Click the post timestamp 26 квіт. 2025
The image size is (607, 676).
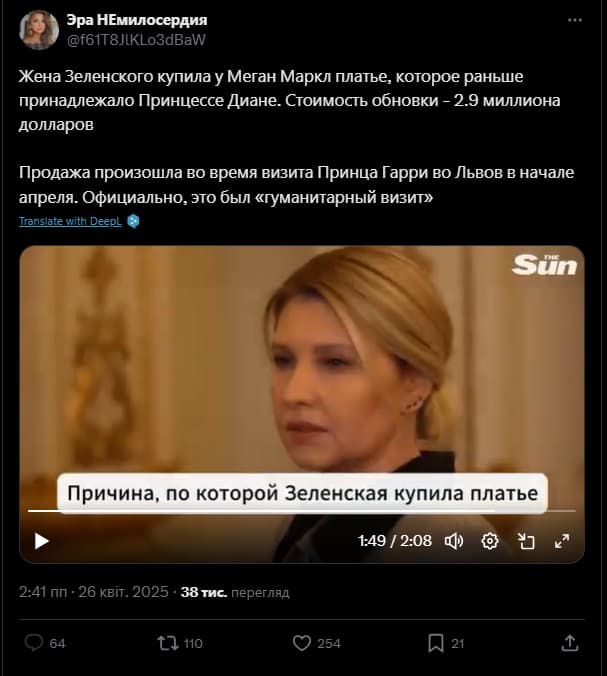click(x=123, y=592)
